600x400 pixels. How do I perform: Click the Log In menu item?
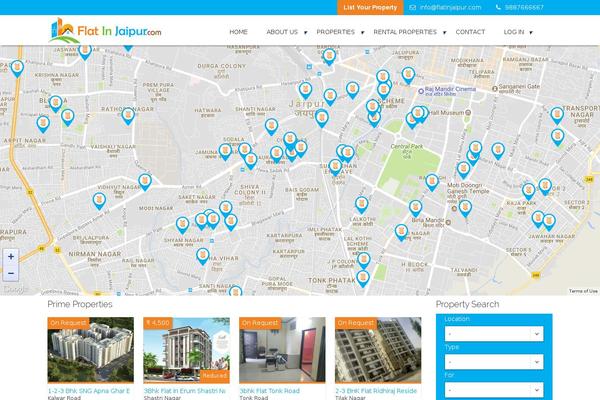click(x=514, y=32)
